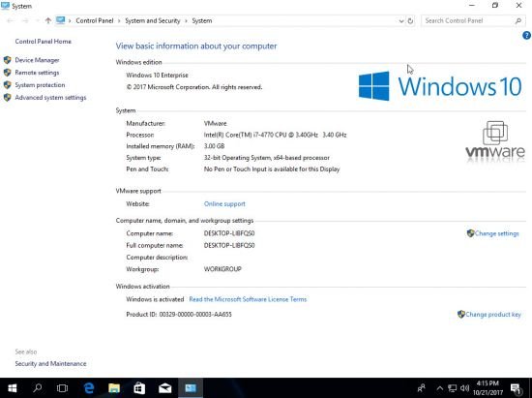Click the Back navigation arrow
This screenshot has height=398, width=532.
[x=11, y=20]
